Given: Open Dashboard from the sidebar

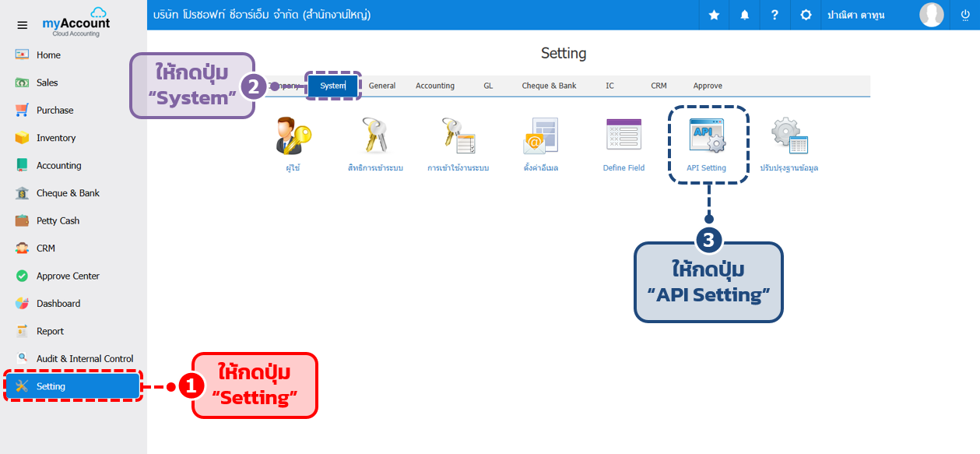Looking at the screenshot, I should pyautogui.click(x=58, y=304).
